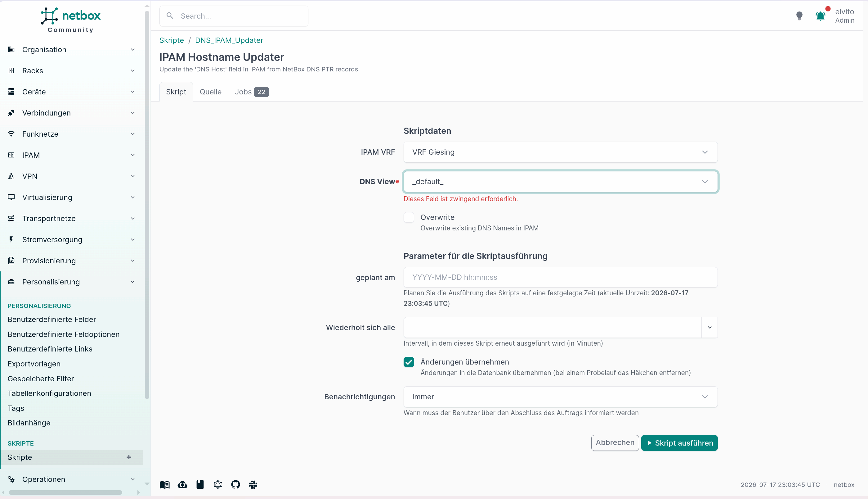Open the Benachrichtigungen dropdown
The height and width of the screenshot is (499, 868).
(x=561, y=397)
